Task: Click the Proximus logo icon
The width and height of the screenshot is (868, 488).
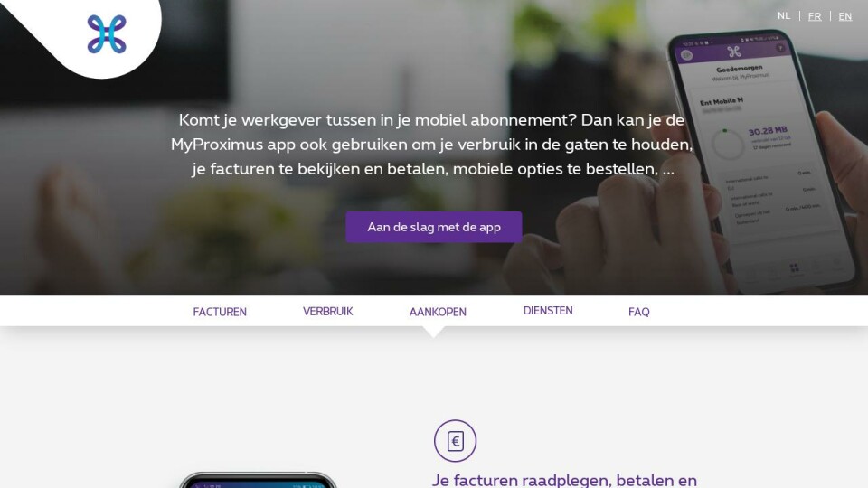Action: coord(107,34)
